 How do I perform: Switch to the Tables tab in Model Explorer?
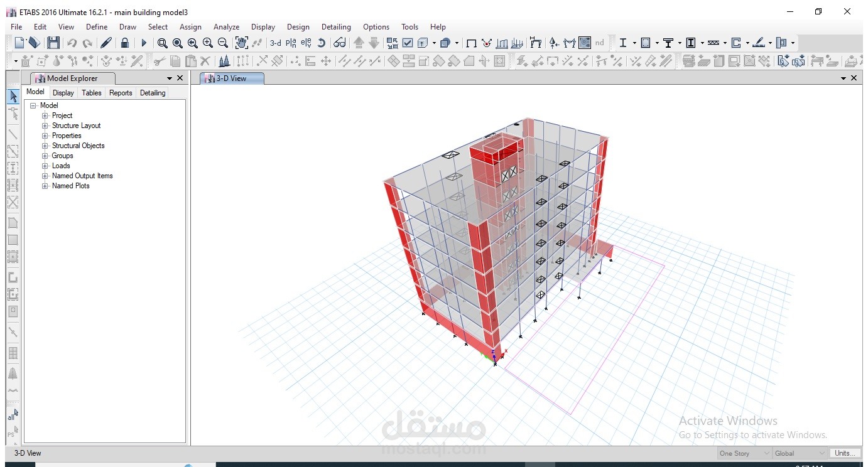pyautogui.click(x=92, y=93)
